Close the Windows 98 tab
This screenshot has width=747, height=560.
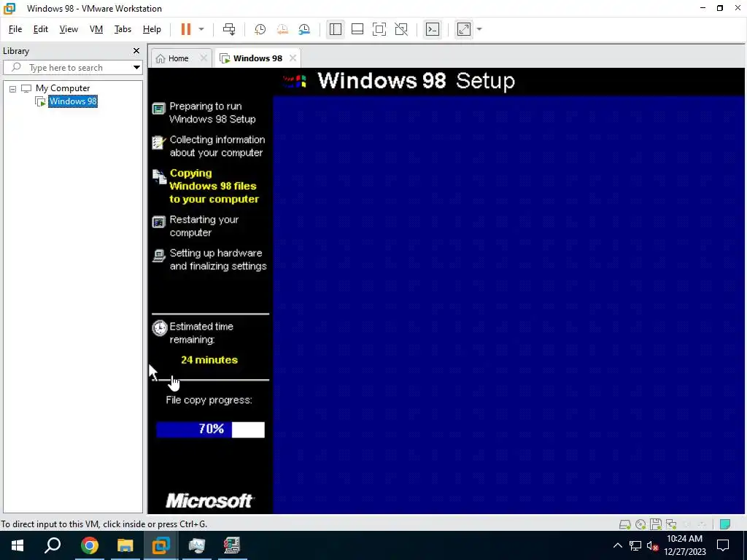[x=293, y=58]
